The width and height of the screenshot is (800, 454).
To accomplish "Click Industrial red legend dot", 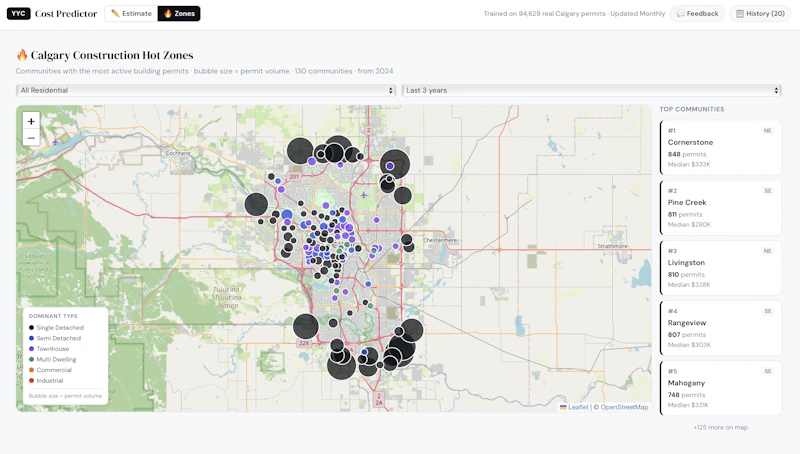I will coord(32,381).
